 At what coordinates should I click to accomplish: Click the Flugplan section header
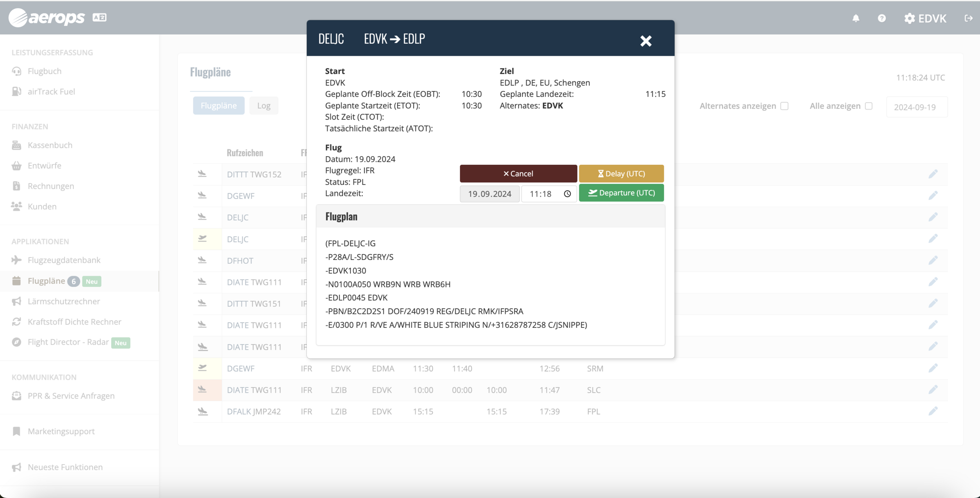click(x=490, y=216)
